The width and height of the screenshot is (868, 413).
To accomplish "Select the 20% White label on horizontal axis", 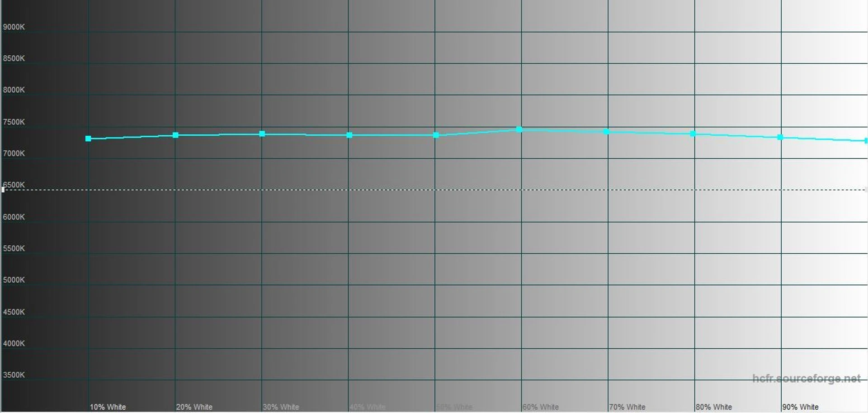I will tap(194, 407).
